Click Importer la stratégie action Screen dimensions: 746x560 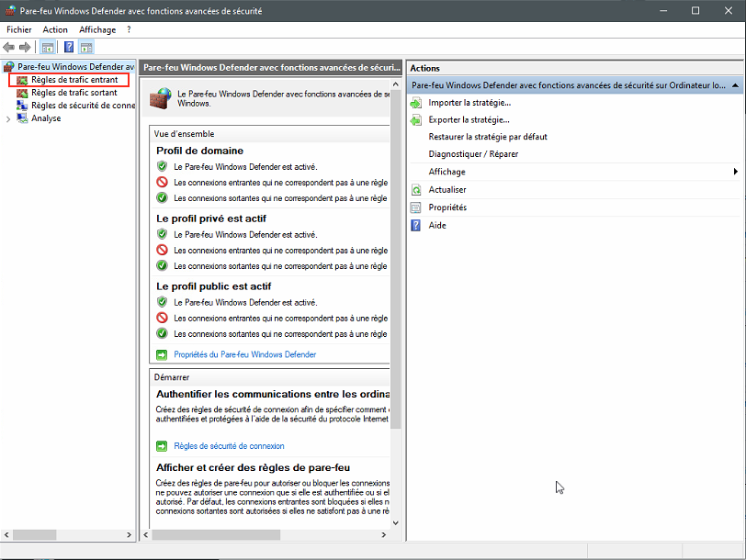point(469,103)
